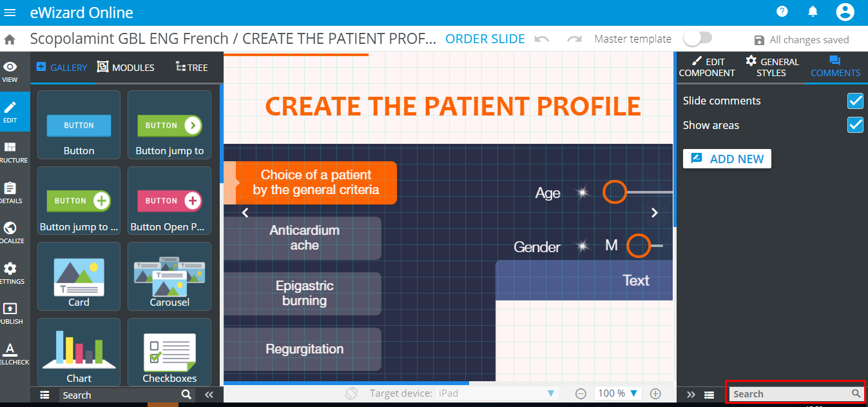
Task: Open the General Styles tab
Action: (771, 67)
